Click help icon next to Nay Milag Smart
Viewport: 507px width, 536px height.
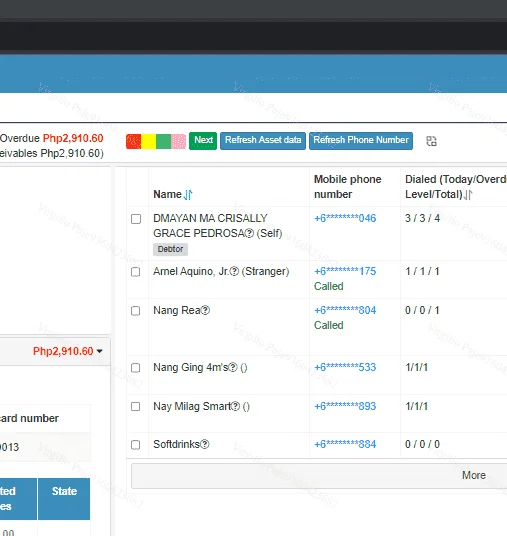coord(235,406)
